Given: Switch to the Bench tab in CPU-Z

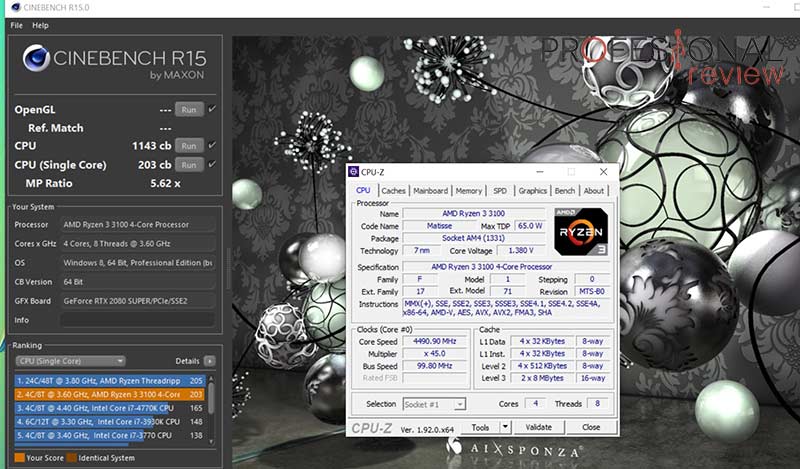Looking at the screenshot, I should pyautogui.click(x=565, y=190).
